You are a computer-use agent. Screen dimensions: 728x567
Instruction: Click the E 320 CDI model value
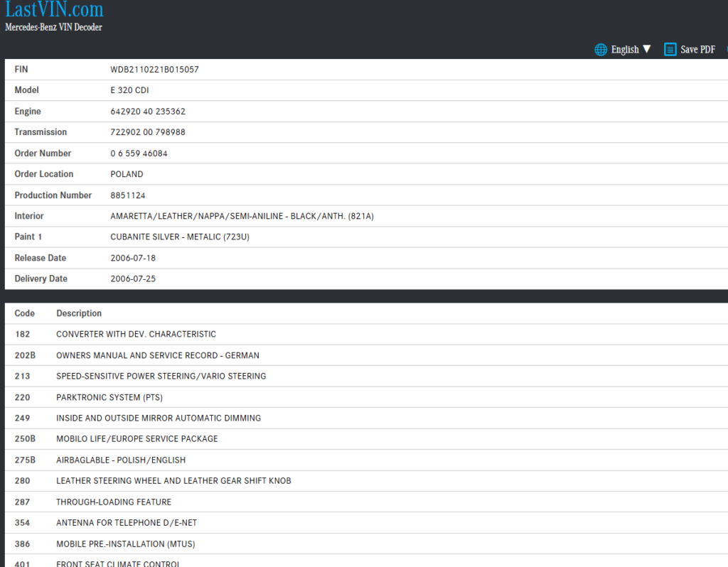click(129, 90)
